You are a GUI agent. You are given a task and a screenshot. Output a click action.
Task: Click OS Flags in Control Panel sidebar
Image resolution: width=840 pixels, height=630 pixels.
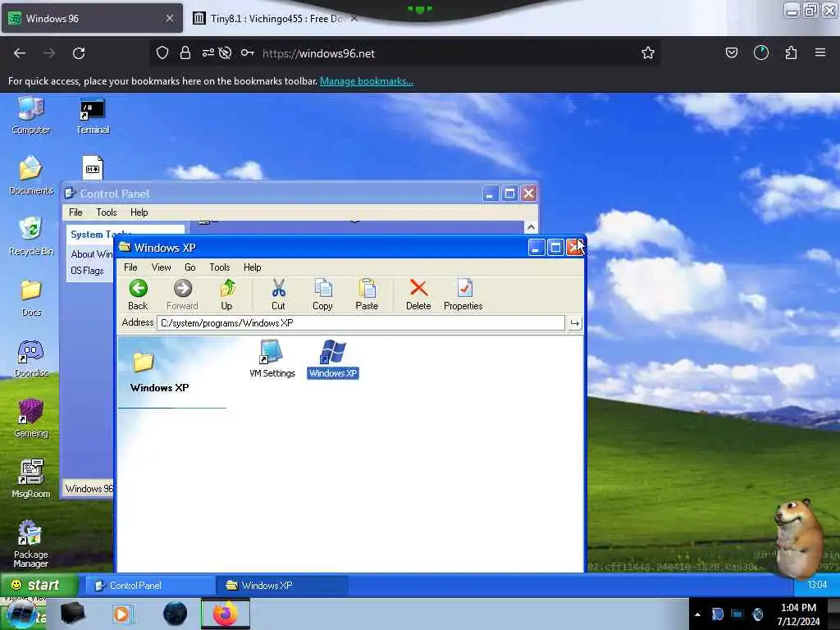pos(87,271)
